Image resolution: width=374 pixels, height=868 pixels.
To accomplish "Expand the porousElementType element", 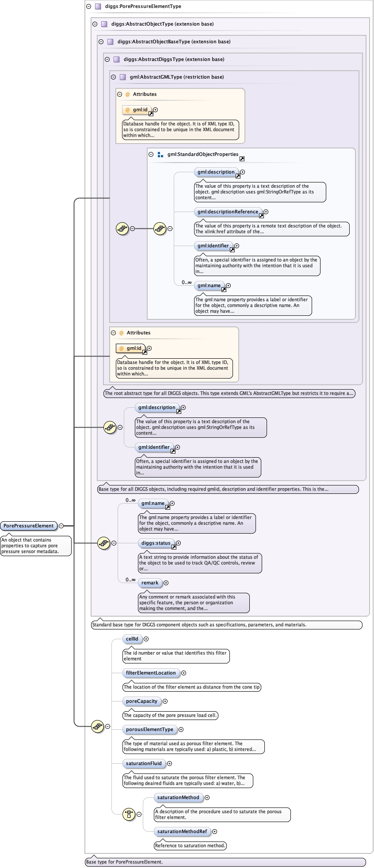I will click(181, 729).
